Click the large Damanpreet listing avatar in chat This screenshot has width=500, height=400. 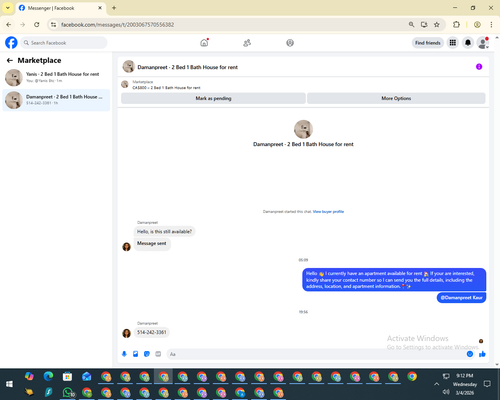[x=303, y=129]
